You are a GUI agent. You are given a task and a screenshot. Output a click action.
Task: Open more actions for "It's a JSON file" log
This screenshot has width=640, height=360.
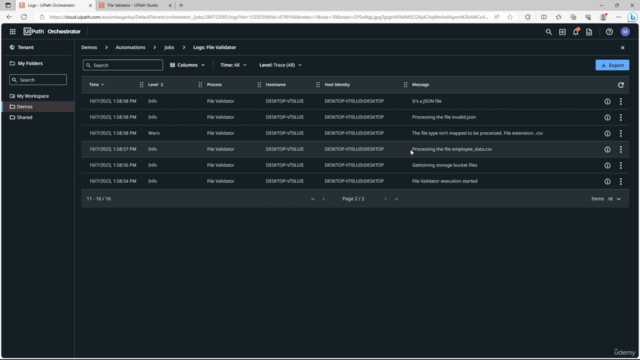tap(621, 101)
